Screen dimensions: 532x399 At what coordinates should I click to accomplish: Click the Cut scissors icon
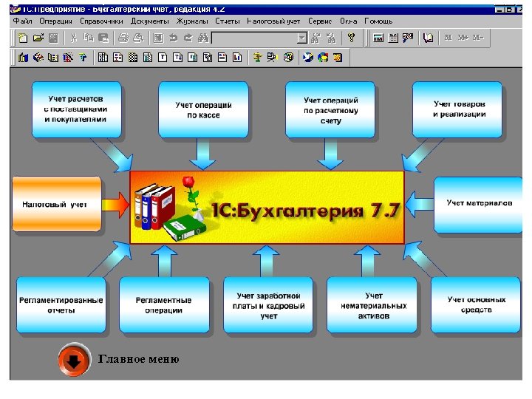coord(73,38)
